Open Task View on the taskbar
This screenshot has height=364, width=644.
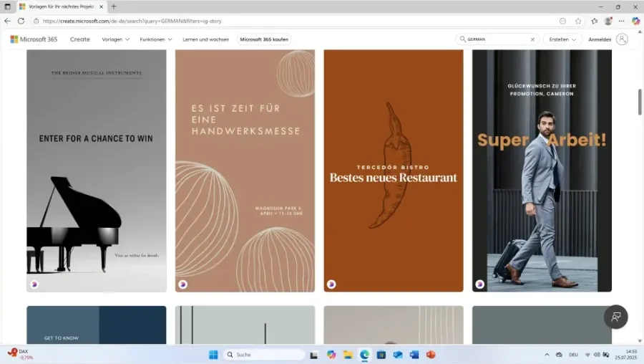314,355
